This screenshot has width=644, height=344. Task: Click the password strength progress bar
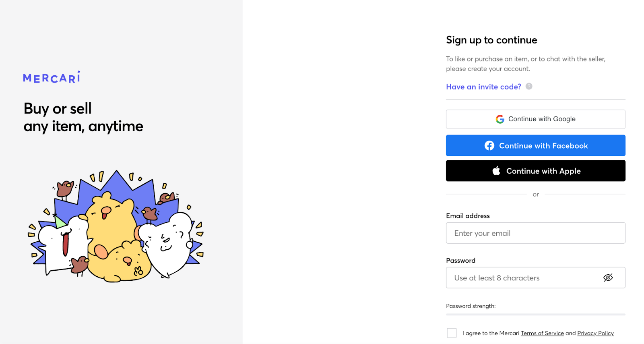[535, 314]
